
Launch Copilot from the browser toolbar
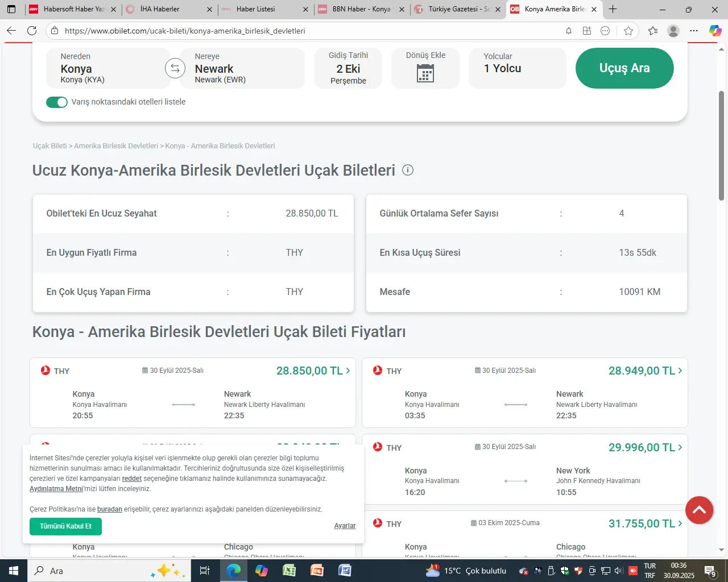[x=715, y=31]
